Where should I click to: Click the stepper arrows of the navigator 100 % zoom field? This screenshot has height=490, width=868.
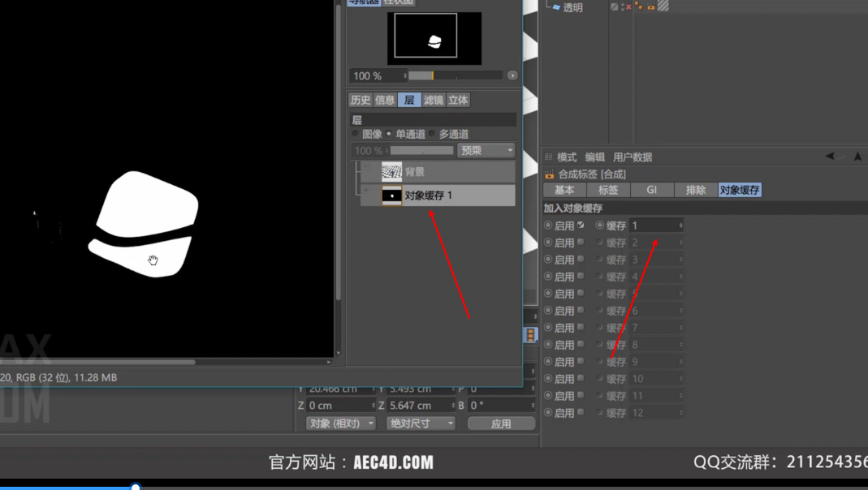tap(405, 75)
